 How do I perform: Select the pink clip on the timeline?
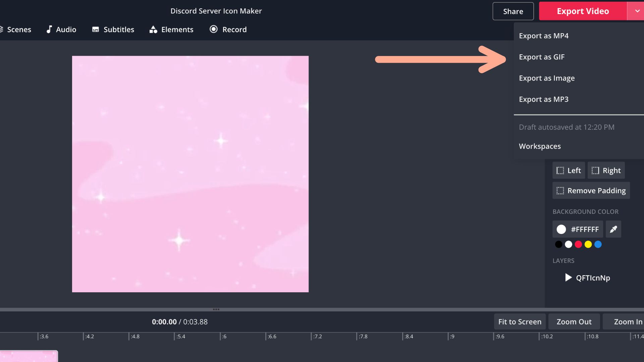(x=29, y=356)
